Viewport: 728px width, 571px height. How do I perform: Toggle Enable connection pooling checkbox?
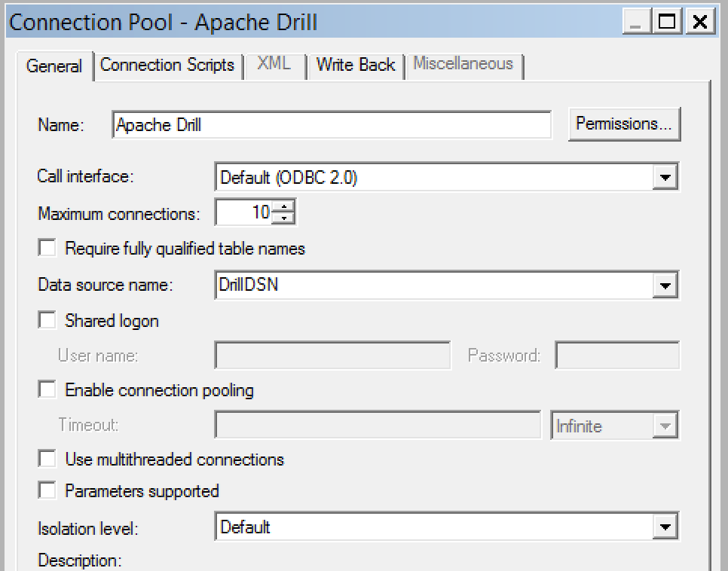[47, 389]
